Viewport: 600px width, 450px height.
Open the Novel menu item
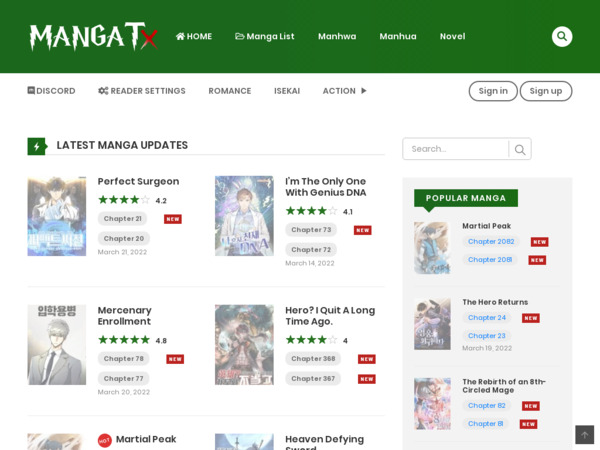[x=452, y=36]
